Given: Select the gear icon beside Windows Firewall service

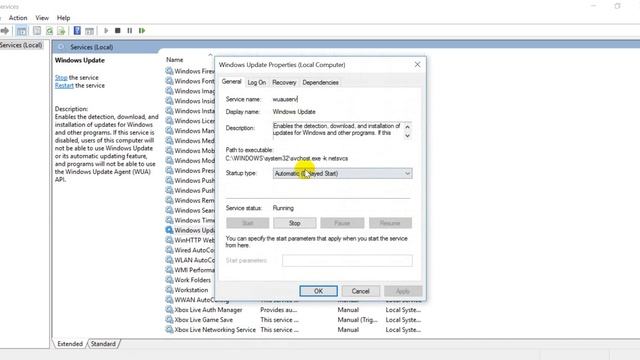Looking at the screenshot, I should 169,71.
